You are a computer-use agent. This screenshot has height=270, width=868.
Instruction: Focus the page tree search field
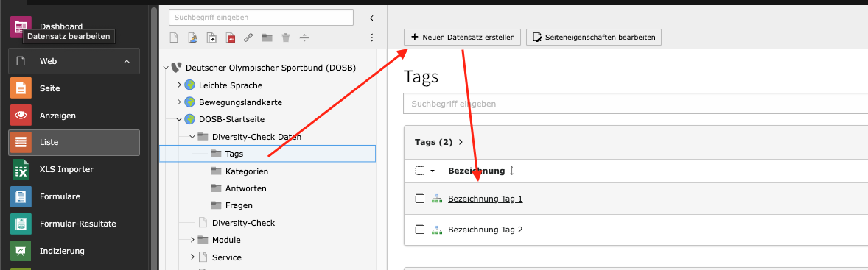click(x=261, y=17)
